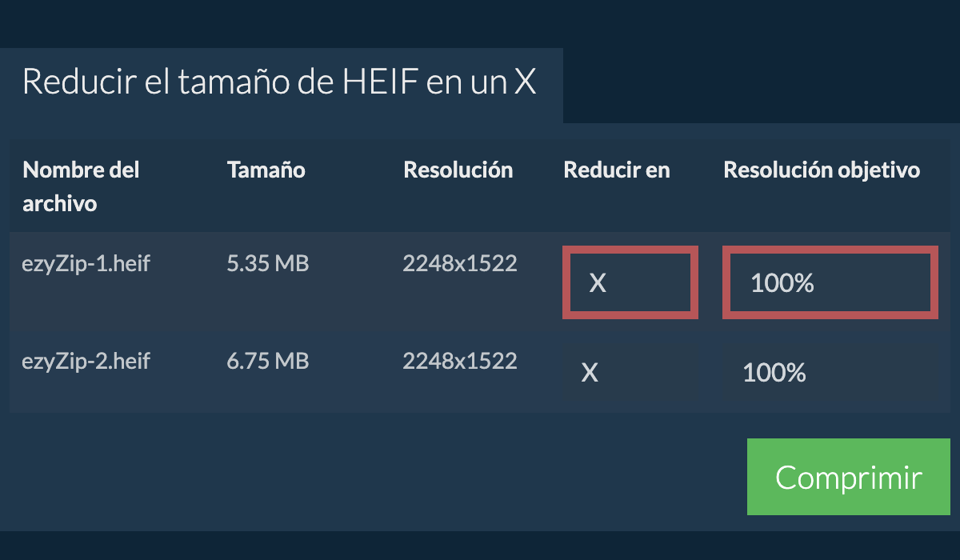Click the highlighted 100% target resolution box
The height and width of the screenshot is (560, 960).
tap(830, 282)
